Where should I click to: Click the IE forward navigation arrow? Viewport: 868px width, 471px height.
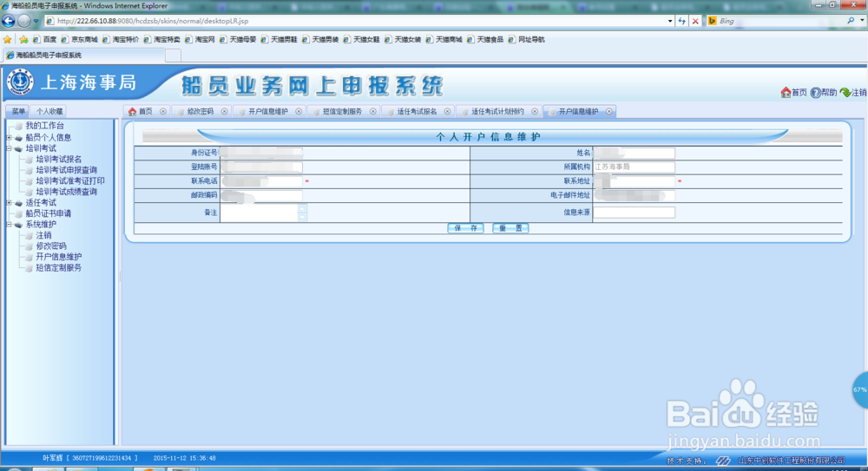(x=23, y=21)
